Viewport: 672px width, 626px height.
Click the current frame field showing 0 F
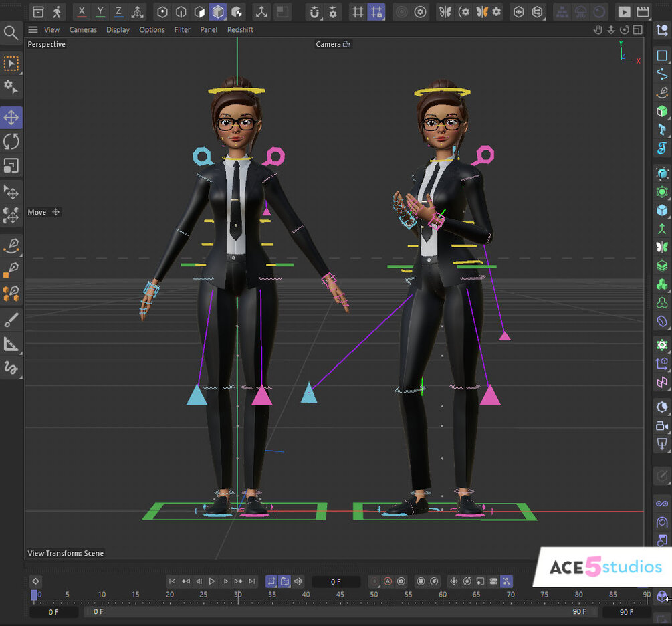[x=336, y=582]
